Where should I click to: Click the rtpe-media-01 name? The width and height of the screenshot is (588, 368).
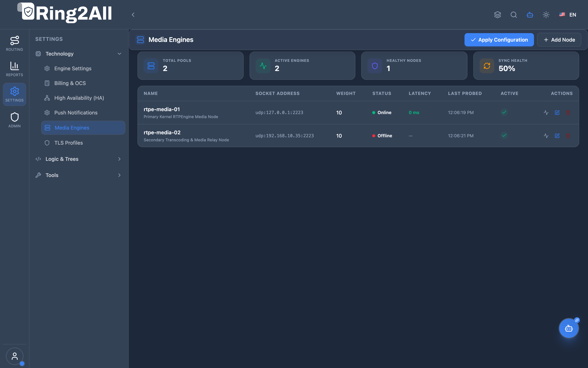[x=162, y=109]
